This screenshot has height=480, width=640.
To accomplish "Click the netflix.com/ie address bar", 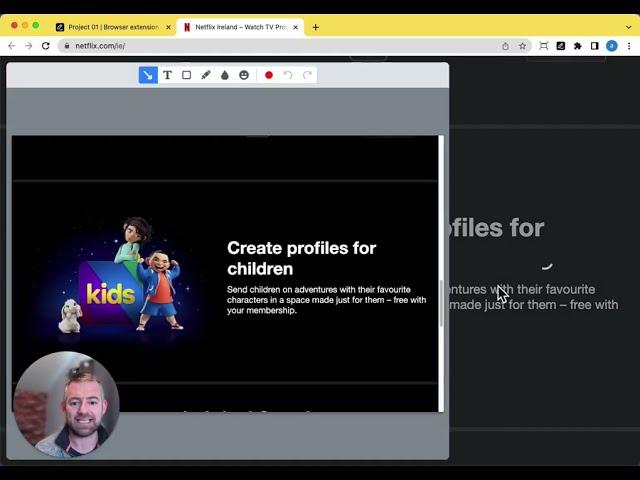I will (x=294, y=46).
